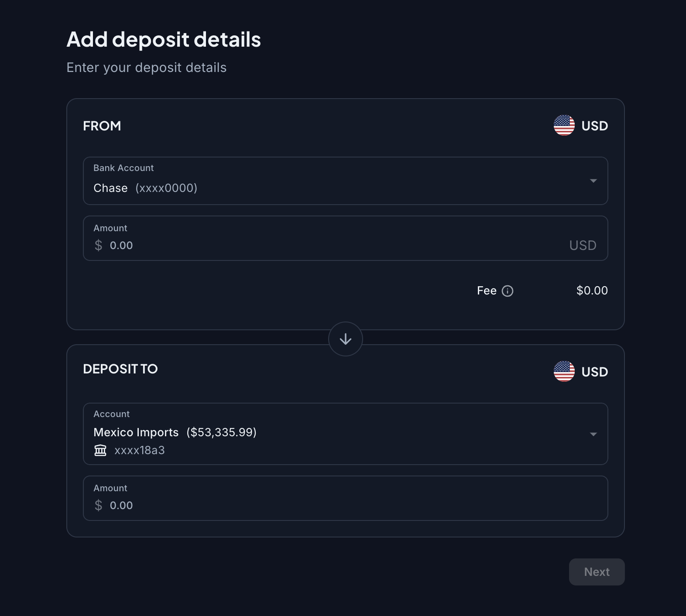Expand the Account dropdown arrow for Mexico Imports
Screen dimensions: 686x616
[x=593, y=434]
